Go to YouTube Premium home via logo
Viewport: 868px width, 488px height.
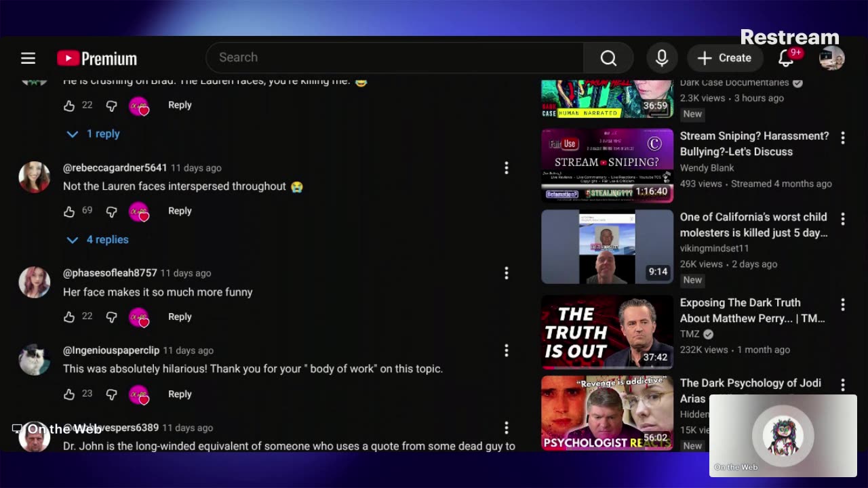pos(97,58)
